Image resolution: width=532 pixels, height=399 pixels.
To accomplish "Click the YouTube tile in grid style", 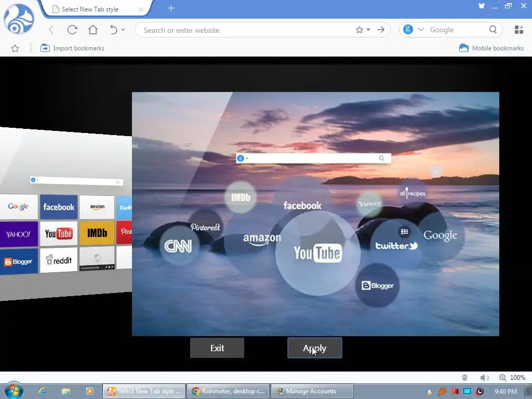I will [59, 233].
